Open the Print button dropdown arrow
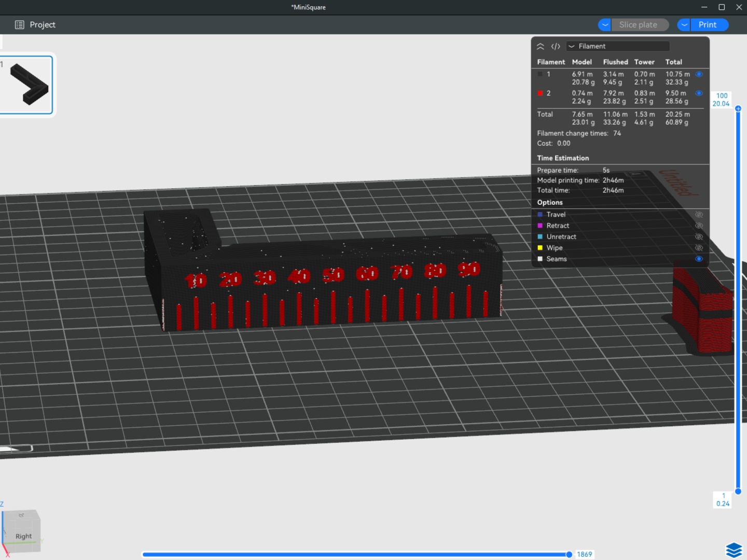The image size is (747, 560). click(x=684, y=25)
